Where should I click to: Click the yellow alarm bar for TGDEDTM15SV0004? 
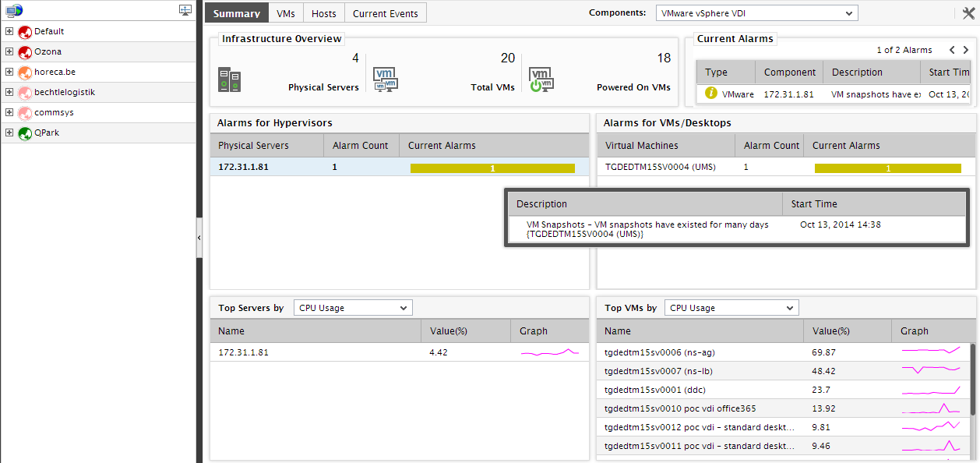pyautogui.click(x=888, y=168)
